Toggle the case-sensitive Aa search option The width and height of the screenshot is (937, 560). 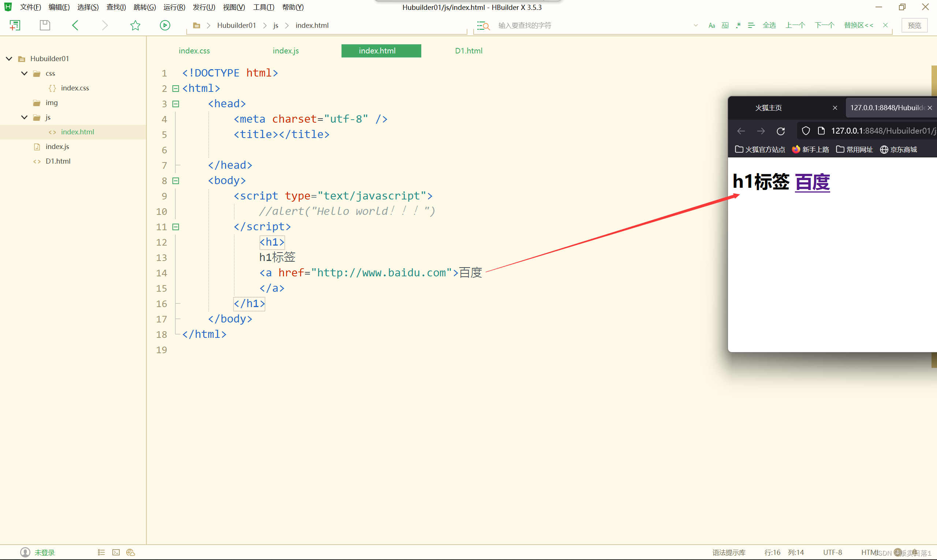(712, 25)
